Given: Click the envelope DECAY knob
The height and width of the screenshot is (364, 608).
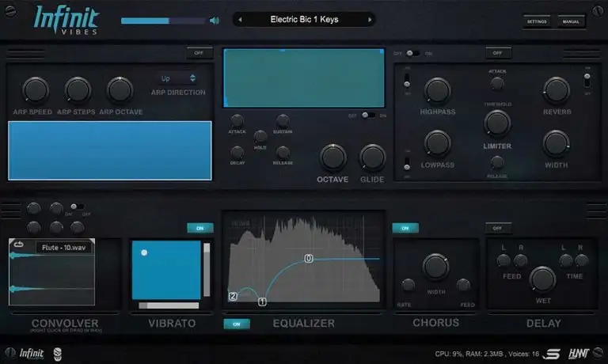Looking at the screenshot, I should pyautogui.click(x=237, y=153).
